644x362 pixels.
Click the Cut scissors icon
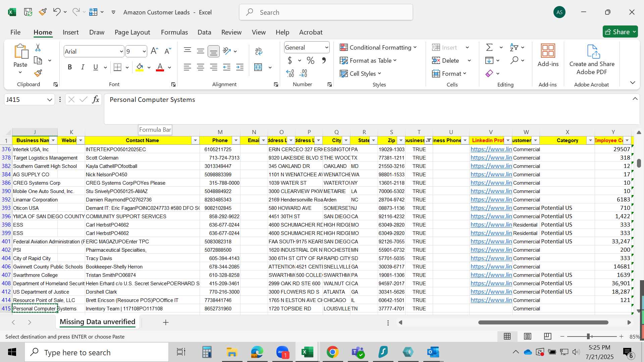coord(38,48)
